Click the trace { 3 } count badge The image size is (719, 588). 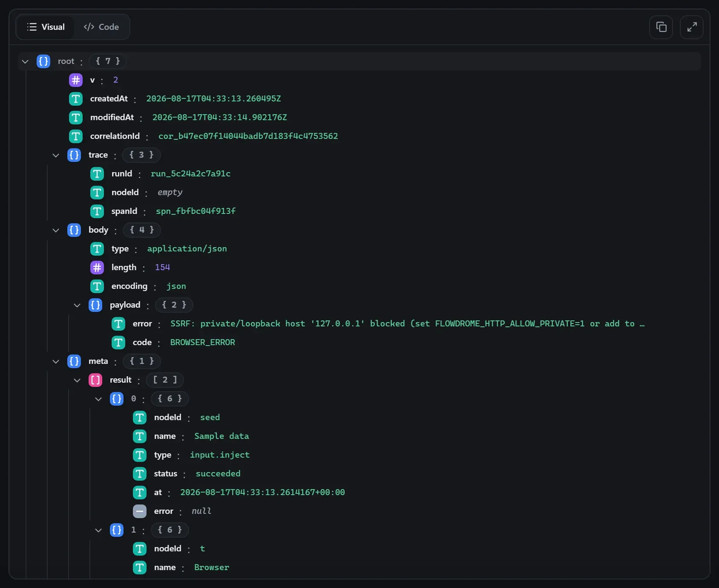[x=141, y=155]
